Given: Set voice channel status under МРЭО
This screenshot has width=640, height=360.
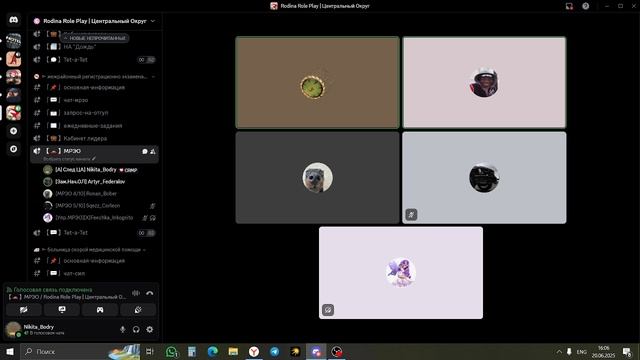Looking at the screenshot, I should tap(69, 159).
